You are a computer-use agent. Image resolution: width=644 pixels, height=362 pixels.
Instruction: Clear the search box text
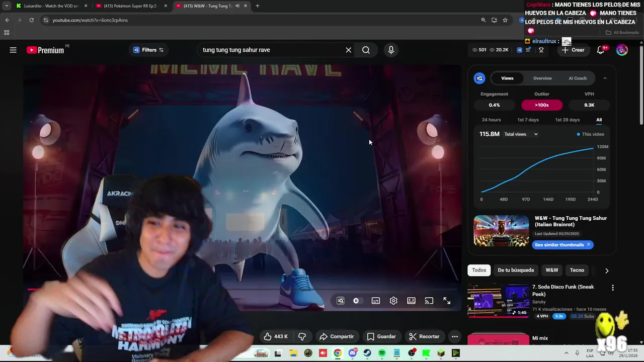click(348, 50)
